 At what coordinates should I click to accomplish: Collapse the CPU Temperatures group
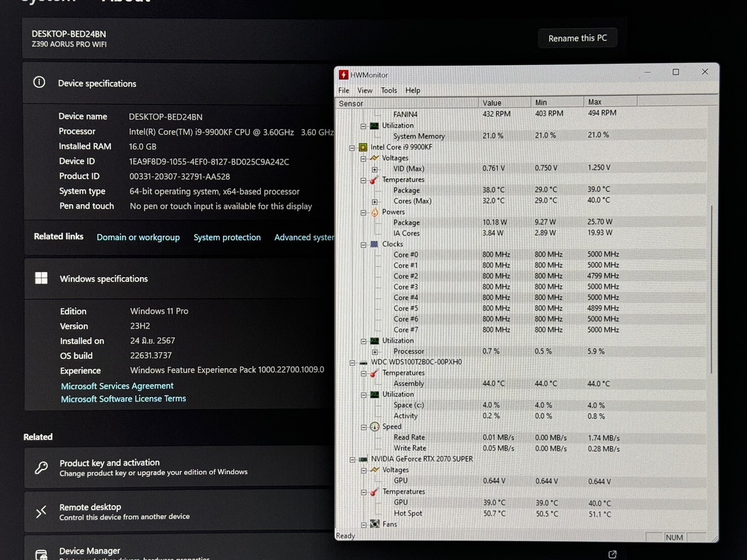coord(363,180)
